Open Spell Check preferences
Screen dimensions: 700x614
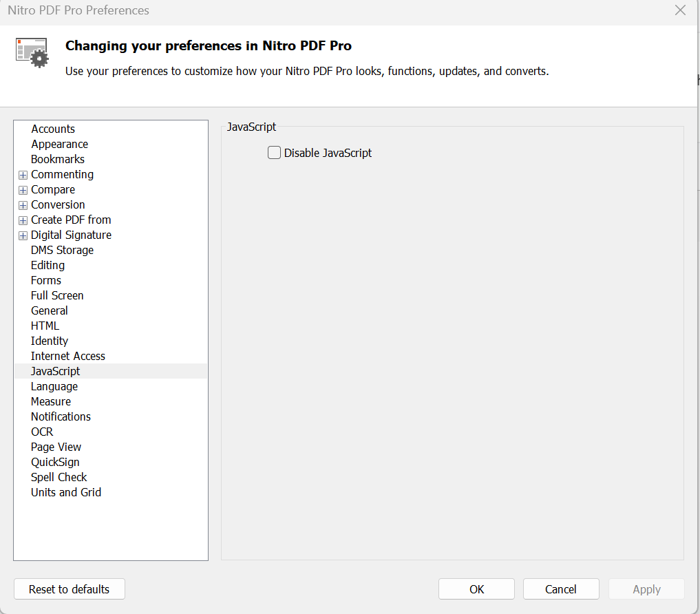click(x=59, y=478)
